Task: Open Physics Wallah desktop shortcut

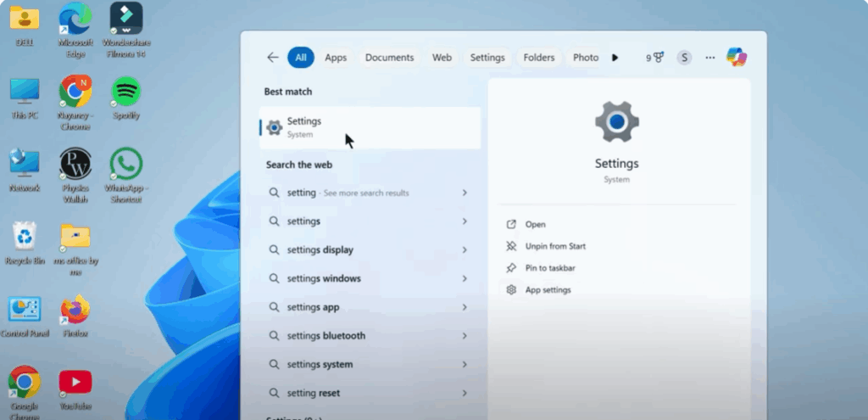Action: (75, 164)
